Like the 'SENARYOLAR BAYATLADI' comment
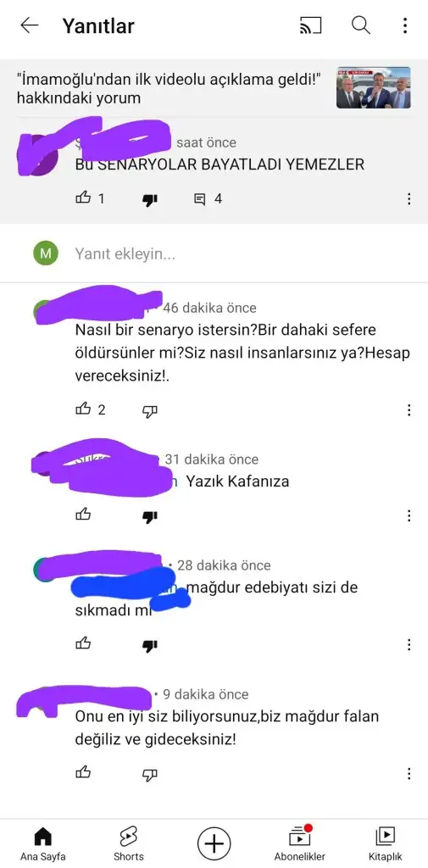Screen dimensions: 428x868 click(x=83, y=198)
